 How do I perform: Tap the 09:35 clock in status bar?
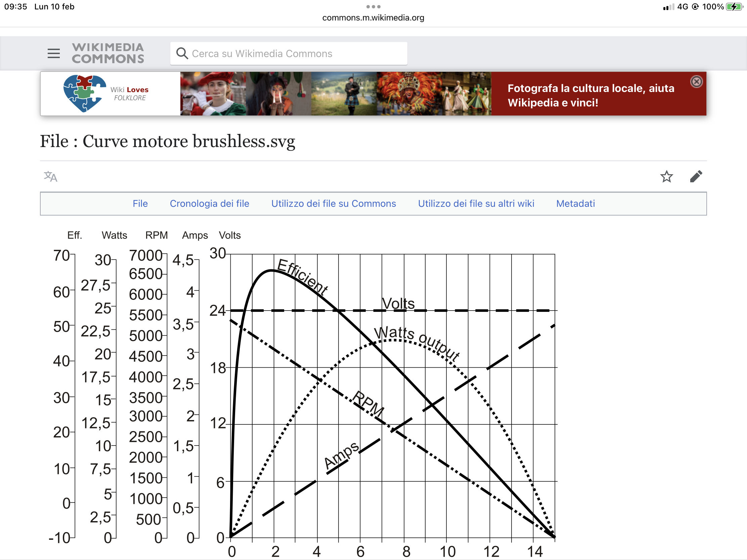tap(15, 7)
